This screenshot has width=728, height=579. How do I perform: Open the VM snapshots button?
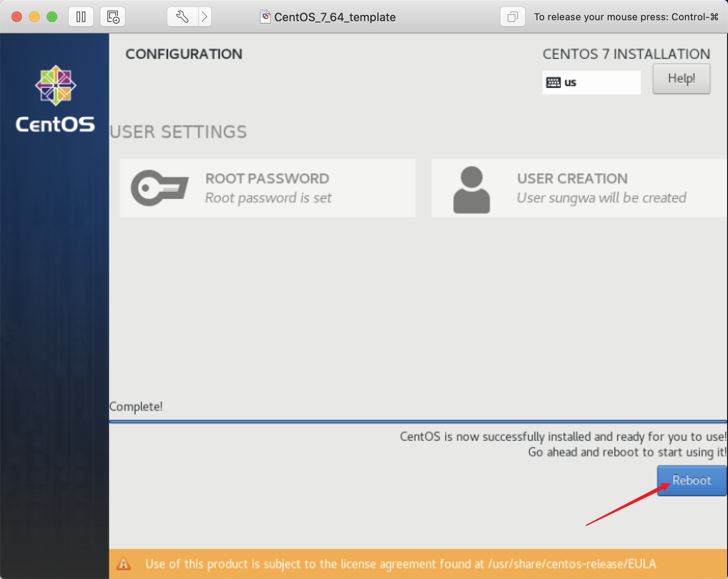tap(113, 17)
